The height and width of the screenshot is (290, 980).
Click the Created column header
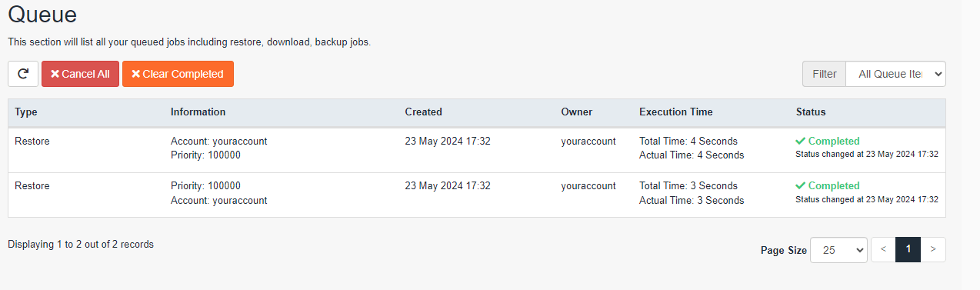423,112
